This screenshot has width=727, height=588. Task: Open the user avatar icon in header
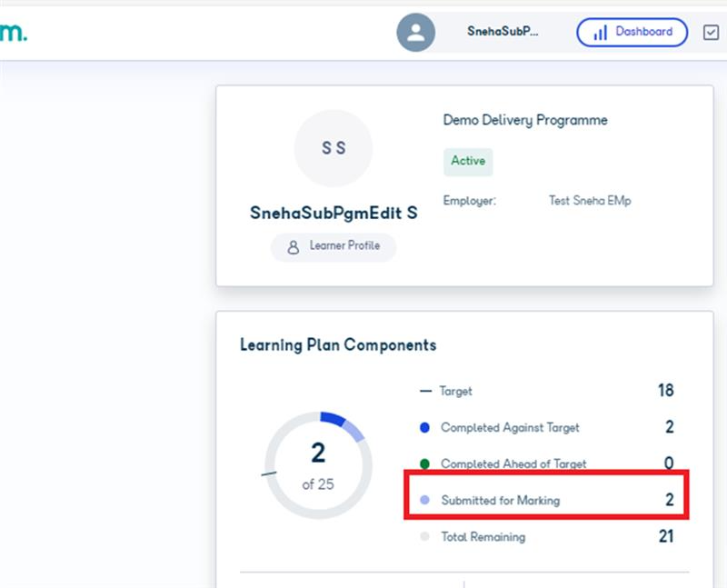tap(416, 33)
